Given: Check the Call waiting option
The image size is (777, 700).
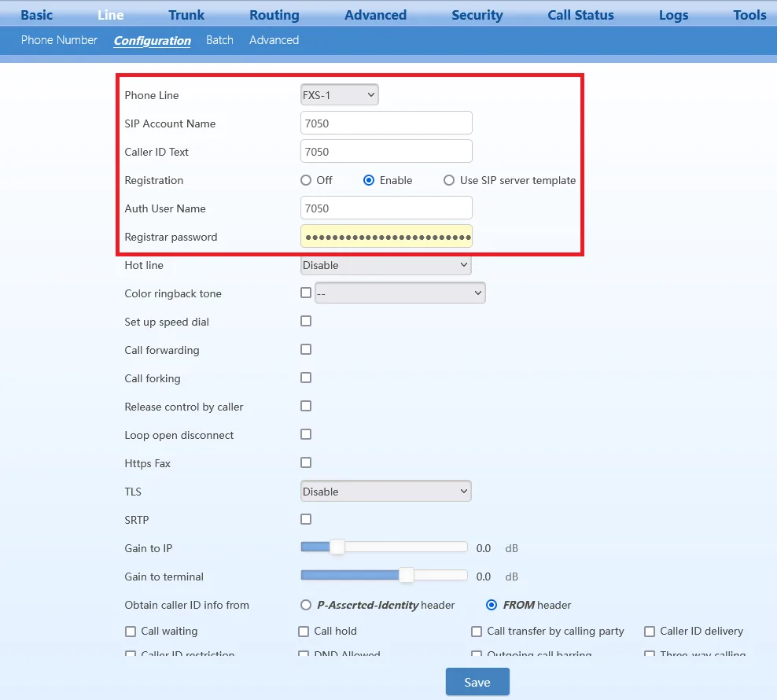Looking at the screenshot, I should 131,631.
